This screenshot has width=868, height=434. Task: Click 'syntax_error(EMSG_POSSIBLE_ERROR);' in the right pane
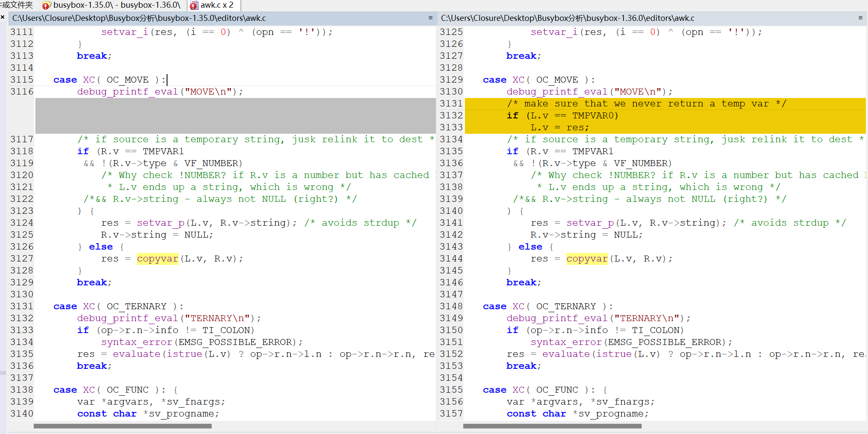pos(631,342)
